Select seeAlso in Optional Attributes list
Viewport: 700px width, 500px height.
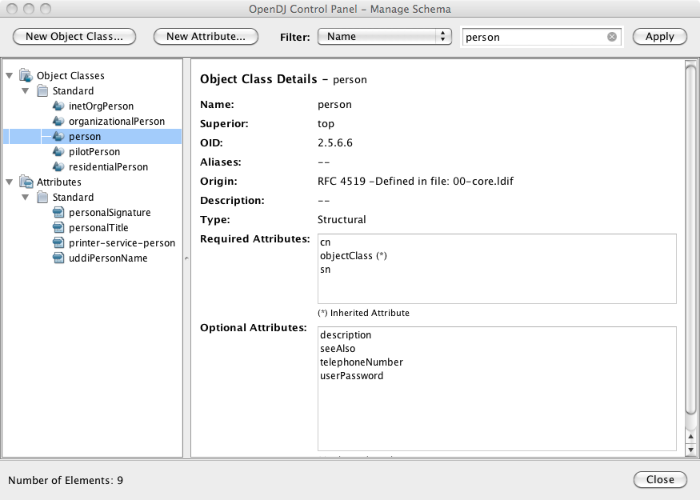(338, 349)
